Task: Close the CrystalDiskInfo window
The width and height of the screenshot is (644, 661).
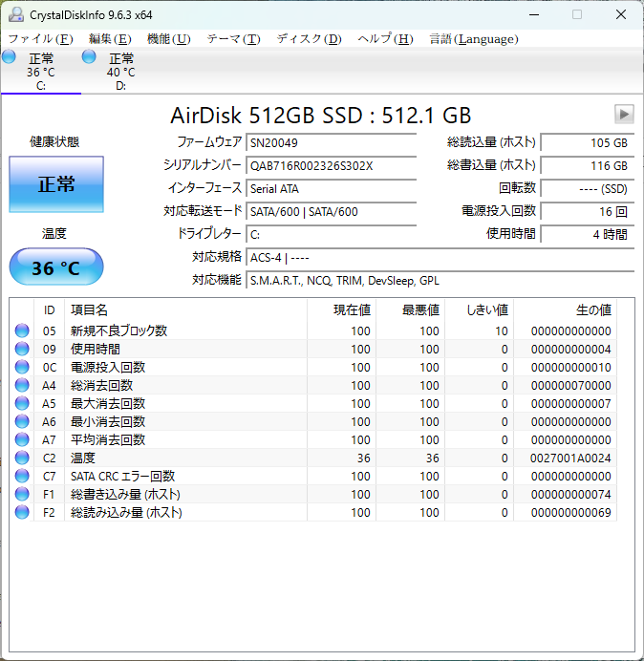Action: point(621,14)
